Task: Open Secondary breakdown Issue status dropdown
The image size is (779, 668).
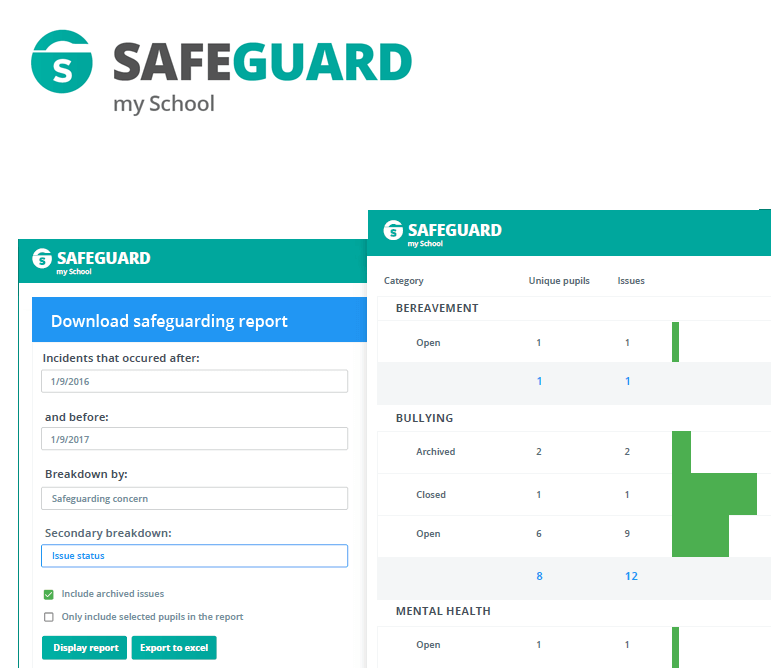Action: tap(194, 556)
